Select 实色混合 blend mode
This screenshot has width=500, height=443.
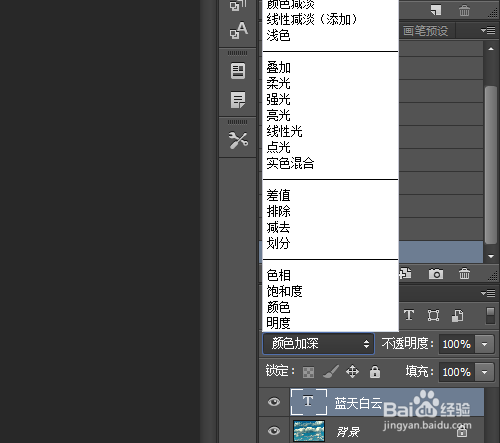pyautogui.click(x=290, y=163)
